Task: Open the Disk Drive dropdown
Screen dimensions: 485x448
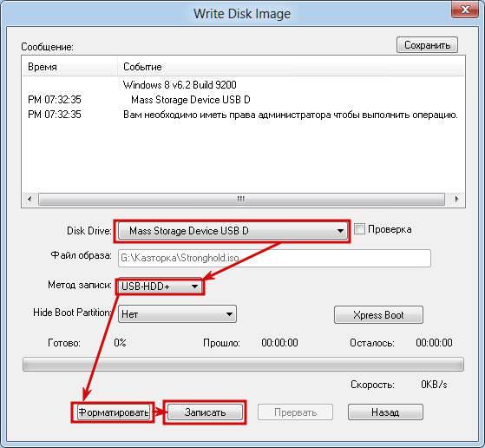Action: point(233,231)
